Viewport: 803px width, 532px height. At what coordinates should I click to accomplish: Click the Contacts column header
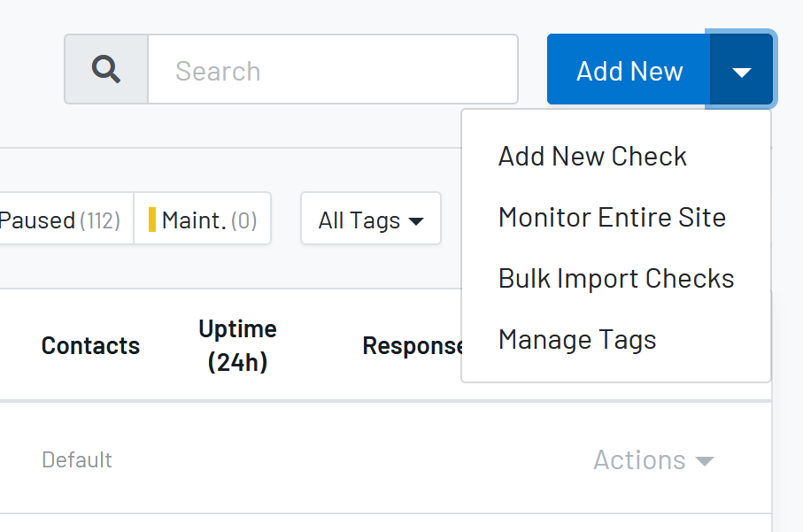89,345
